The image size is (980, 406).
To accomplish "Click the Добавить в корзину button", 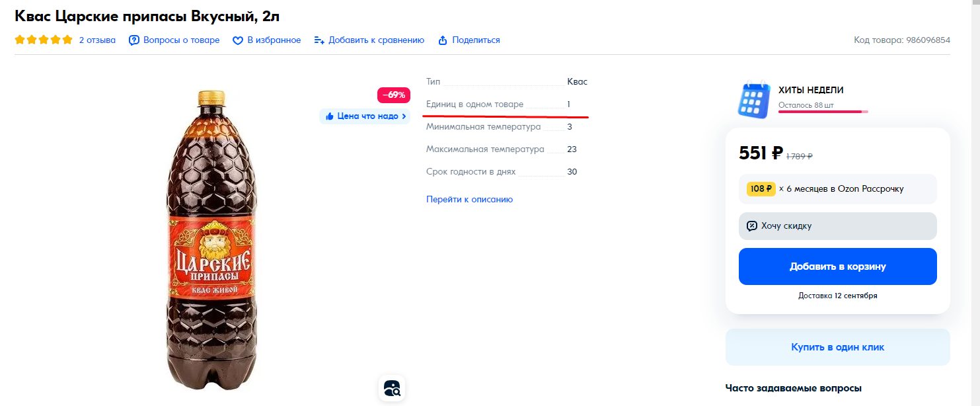I will 838,266.
